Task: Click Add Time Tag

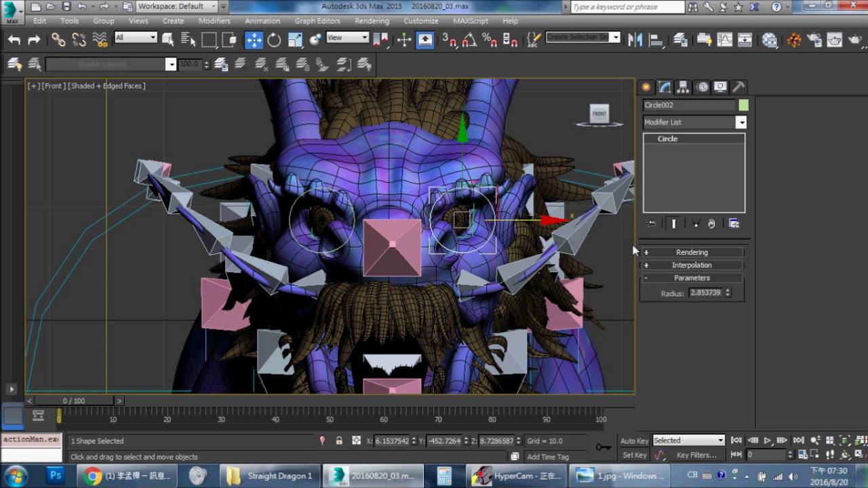Action: [548, 457]
